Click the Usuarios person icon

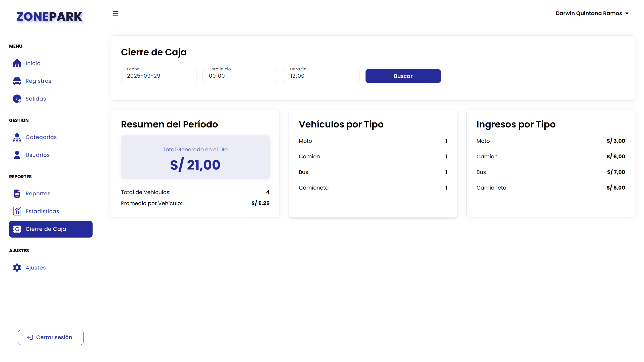(17, 155)
